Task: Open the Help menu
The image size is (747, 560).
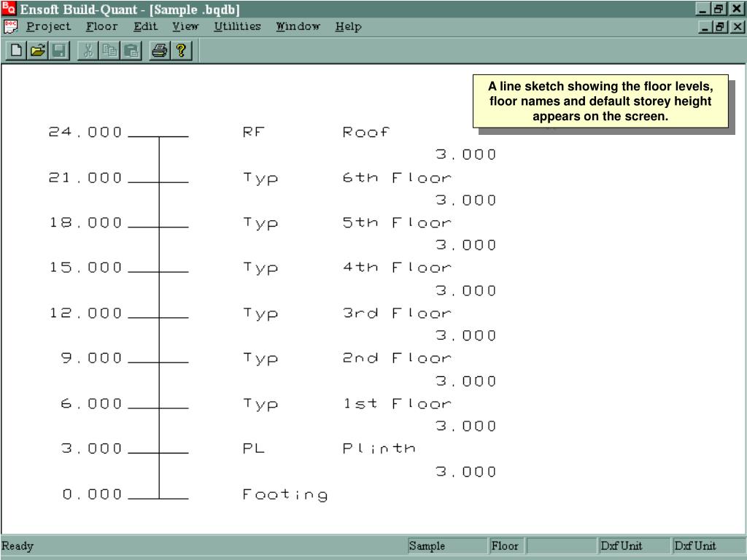Action: [348, 27]
